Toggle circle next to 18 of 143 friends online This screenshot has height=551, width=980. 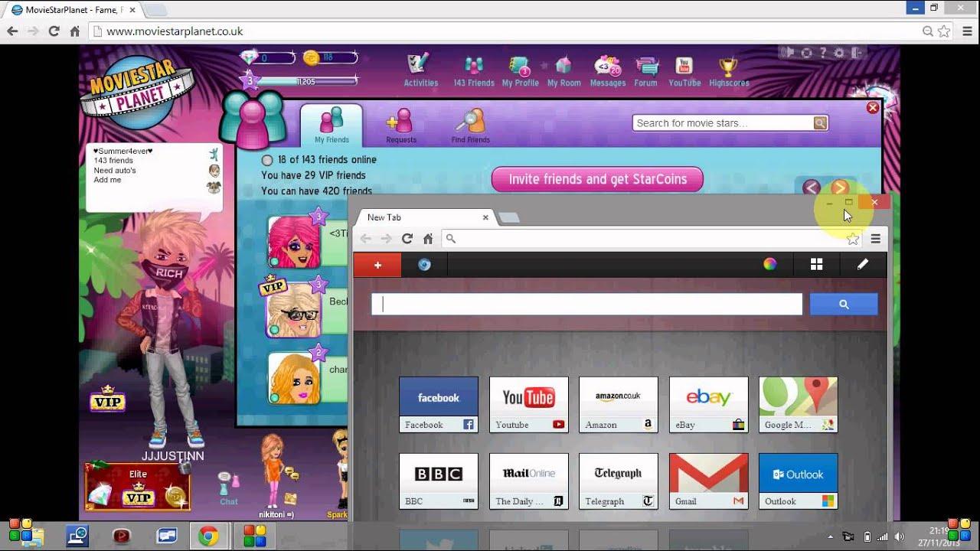(267, 160)
